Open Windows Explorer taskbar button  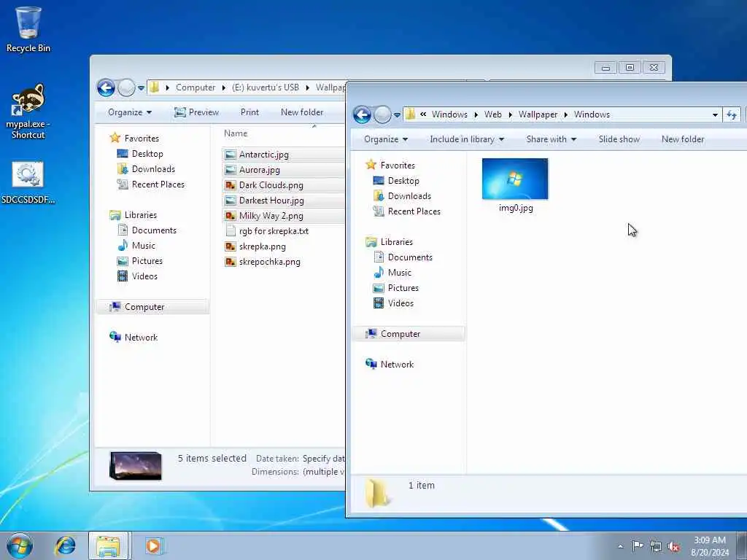coord(108,545)
